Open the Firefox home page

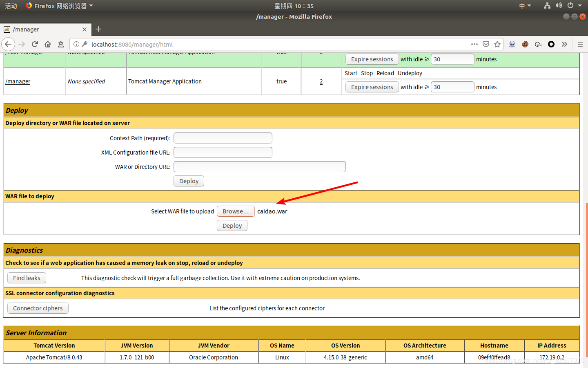tap(48, 44)
